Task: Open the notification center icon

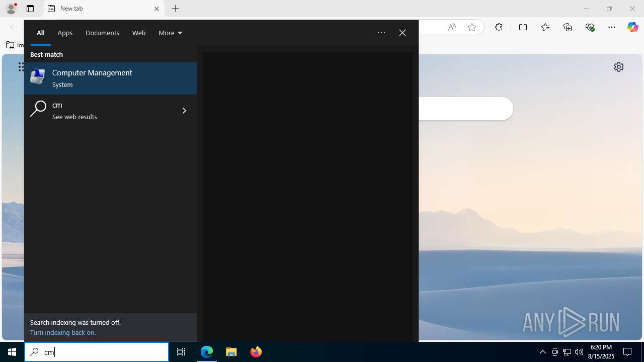Action: (x=627, y=352)
